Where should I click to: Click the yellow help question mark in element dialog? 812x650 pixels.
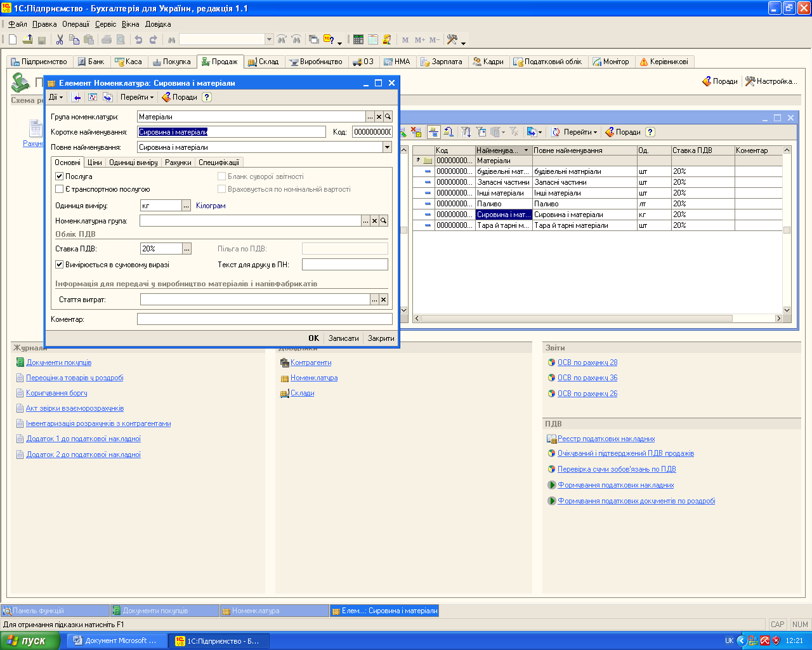point(207,97)
